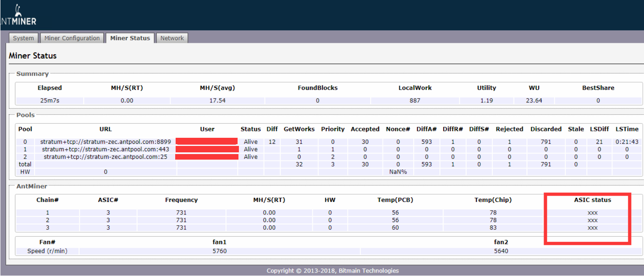Click the LocalWork value 887

pyautogui.click(x=415, y=101)
